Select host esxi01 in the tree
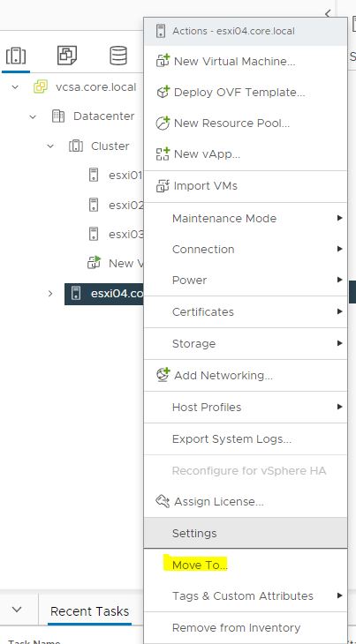Screen dimensions: 356x644 pos(125,175)
